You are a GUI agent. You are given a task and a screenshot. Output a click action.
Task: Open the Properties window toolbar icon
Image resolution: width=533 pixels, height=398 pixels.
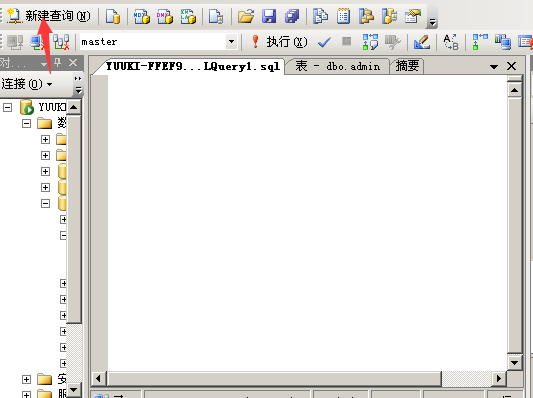[x=413, y=16]
